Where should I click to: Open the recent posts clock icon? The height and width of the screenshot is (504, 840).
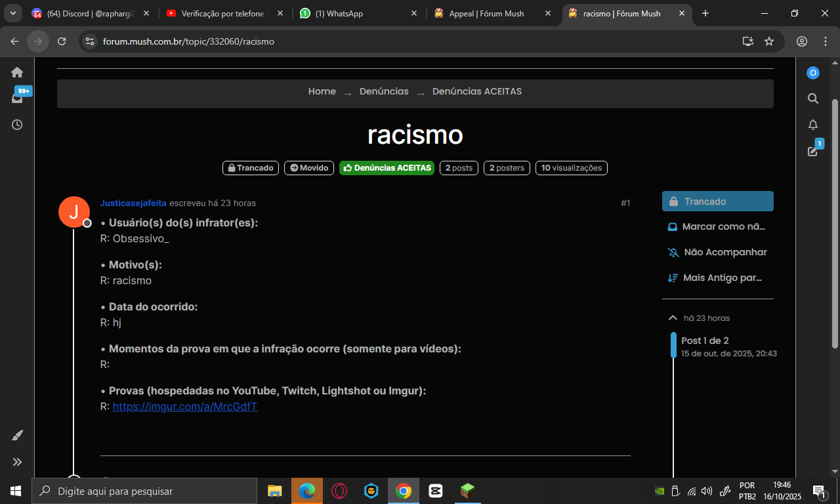tap(17, 124)
